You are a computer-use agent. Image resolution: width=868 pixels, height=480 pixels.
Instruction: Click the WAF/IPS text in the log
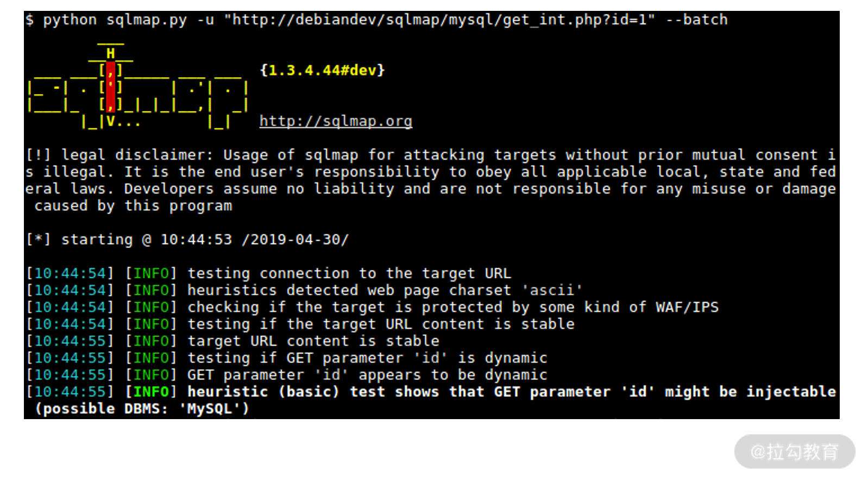pos(687,307)
